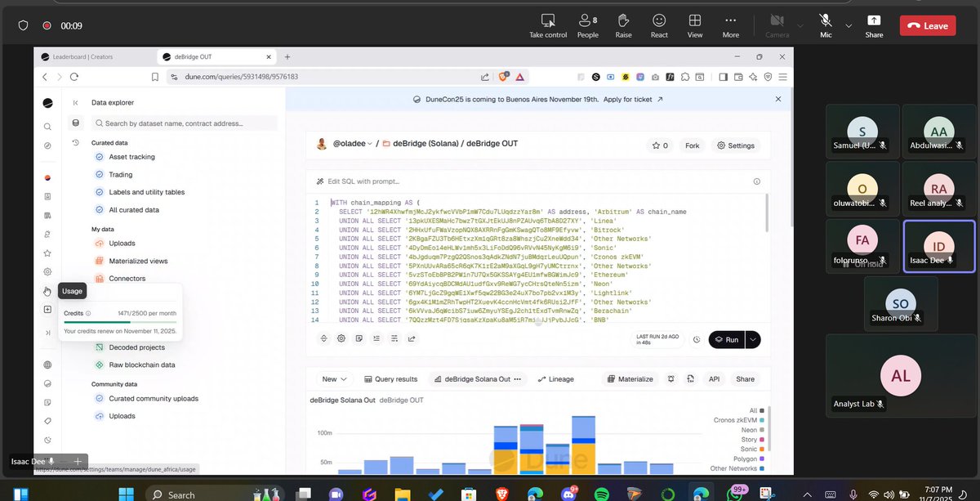Leave the Teams meeting

click(x=928, y=25)
